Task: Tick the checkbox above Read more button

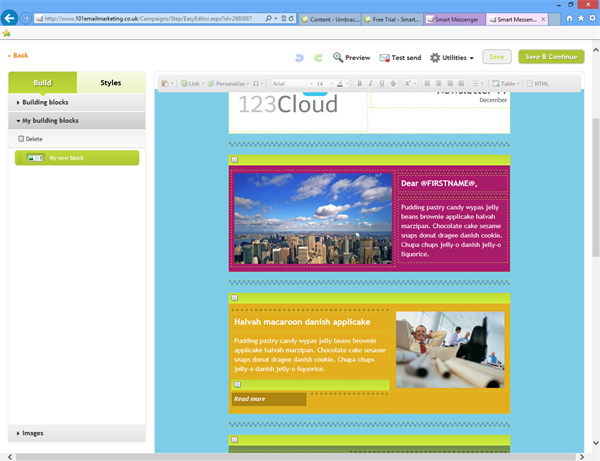Action: [238, 384]
